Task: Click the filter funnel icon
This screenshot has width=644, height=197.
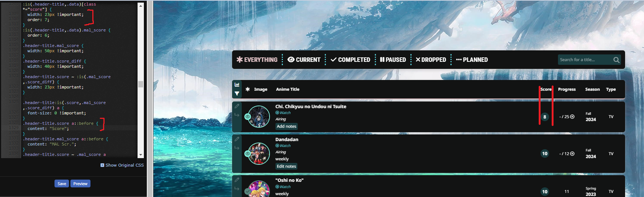Action: coord(237,94)
